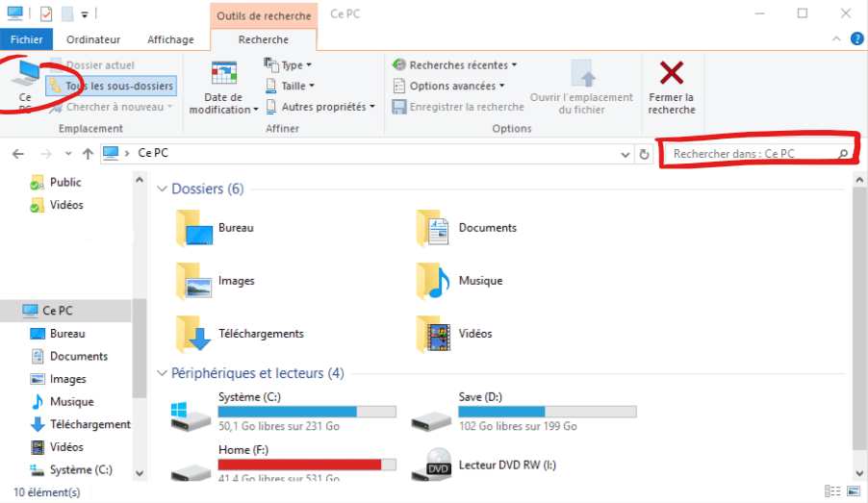Click the red X Fermer la recherche
This screenshot has width=868, height=503.
(x=671, y=88)
